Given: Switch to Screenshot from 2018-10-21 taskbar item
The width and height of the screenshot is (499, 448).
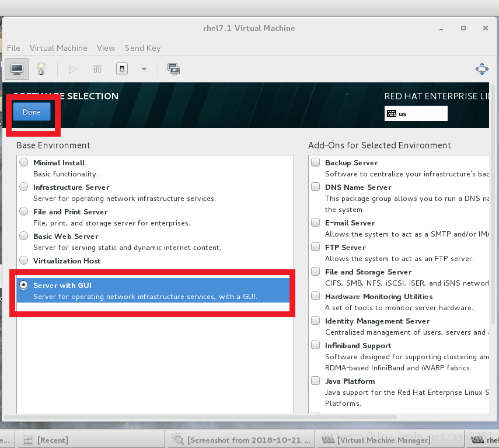Looking at the screenshot, I should click(x=241, y=440).
